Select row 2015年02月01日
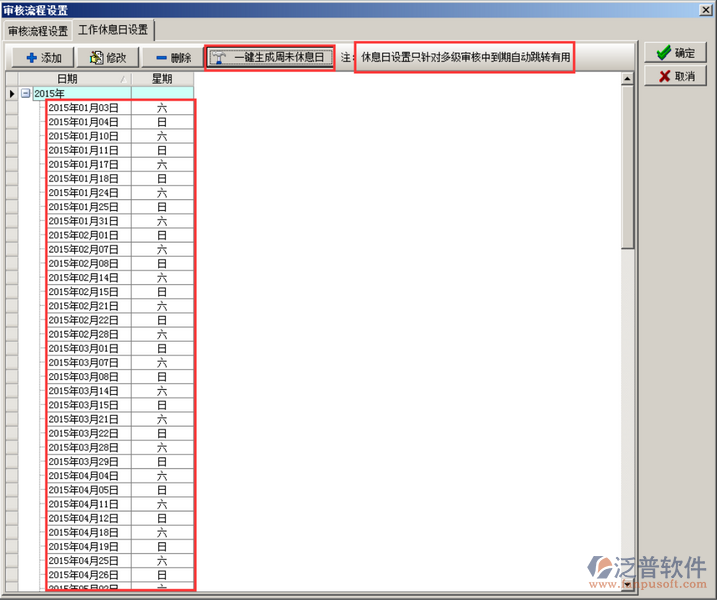Viewport: 717px width, 600px height. click(120, 236)
